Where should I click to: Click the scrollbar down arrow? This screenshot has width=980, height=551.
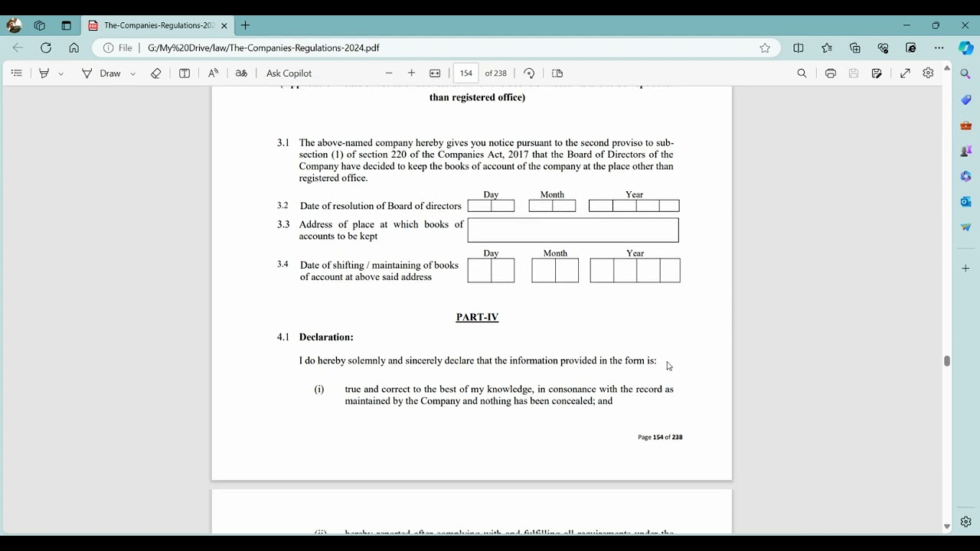[947, 527]
